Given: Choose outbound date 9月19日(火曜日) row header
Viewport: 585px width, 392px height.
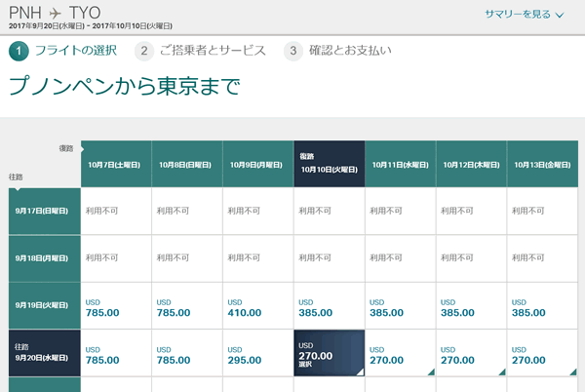Looking at the screenshot, I should click(44, 305).
